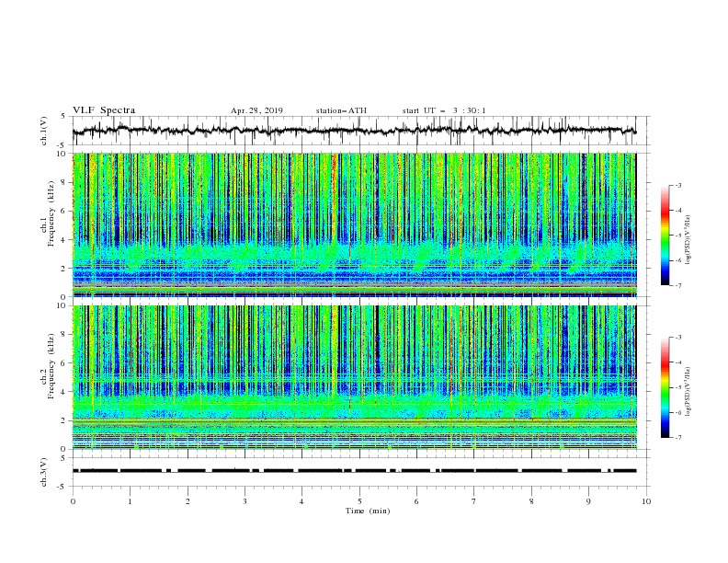Click the "-3" label on ch.1 colorbar
This screenshot has height=563, width=728.
[677, 185]
